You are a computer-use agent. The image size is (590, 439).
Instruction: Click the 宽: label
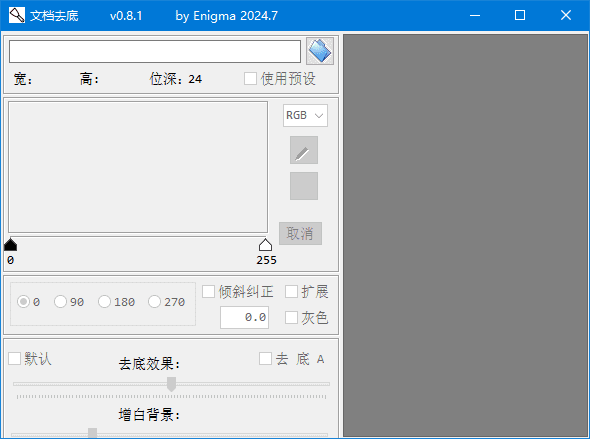pyautogui.click(x=23, y=79)
